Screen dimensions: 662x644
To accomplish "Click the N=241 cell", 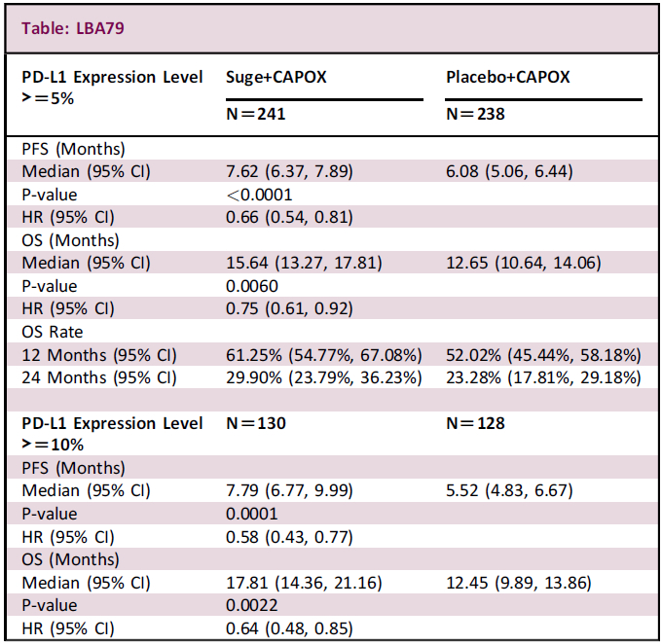I will tap(256, 114).
